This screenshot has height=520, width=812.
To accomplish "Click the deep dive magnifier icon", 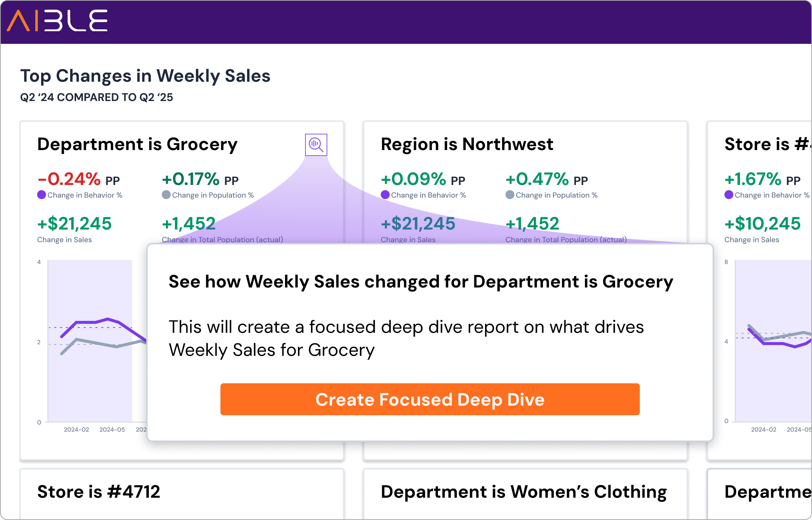I will click(x=316, y=144).
